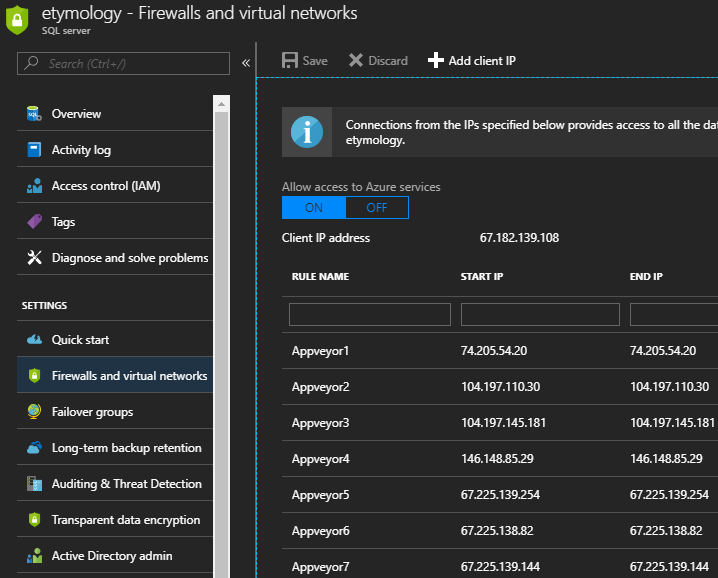
Task: Click the RULE NAME column header
Action: pos(321,277)
